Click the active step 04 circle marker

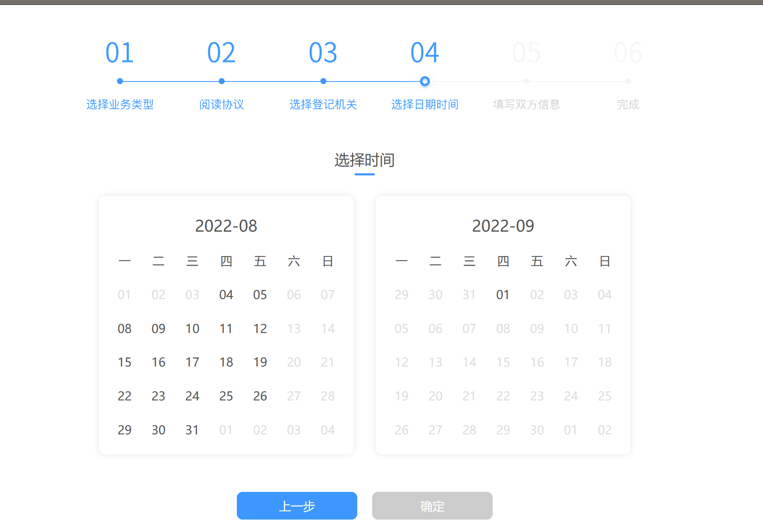click(425, 81)
